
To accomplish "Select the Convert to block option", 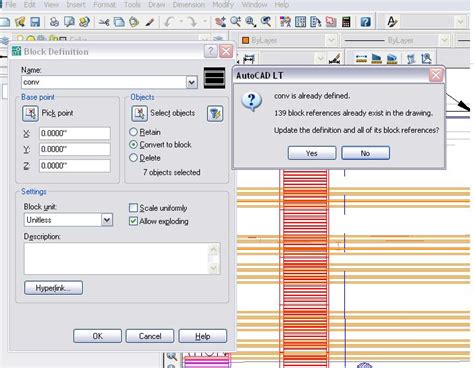I will point(133,145).
